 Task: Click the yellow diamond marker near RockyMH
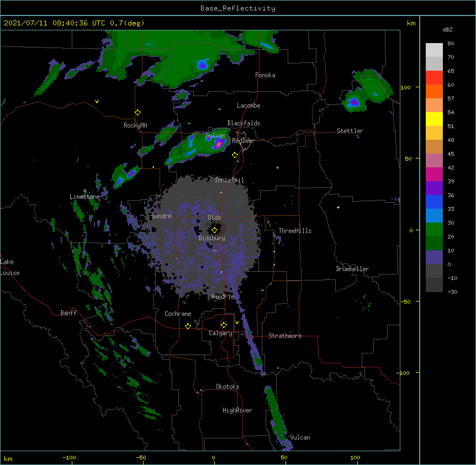(x=138, y=113)
